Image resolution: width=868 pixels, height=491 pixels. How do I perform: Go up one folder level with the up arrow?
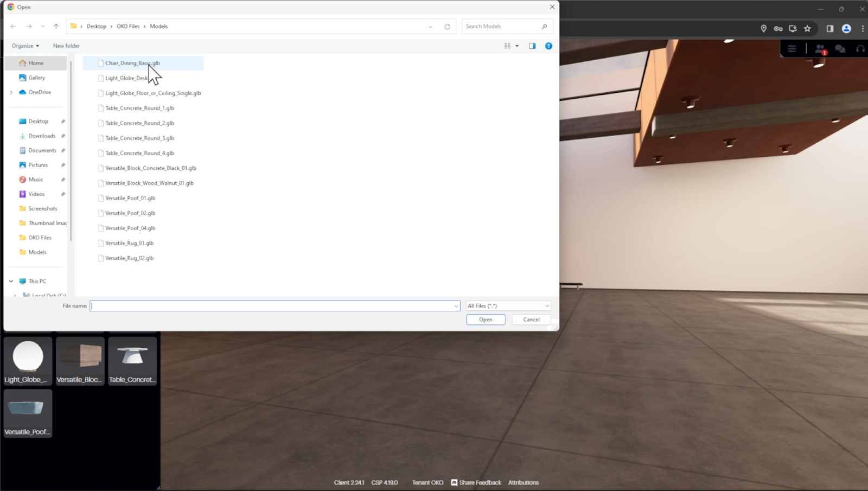(x=56, y=27)
